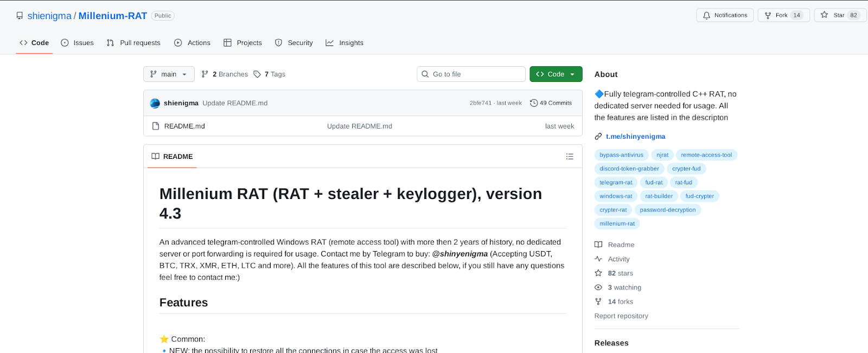
Task: Open the discord-token-grabber topic
Action: (x=629, y=169)
